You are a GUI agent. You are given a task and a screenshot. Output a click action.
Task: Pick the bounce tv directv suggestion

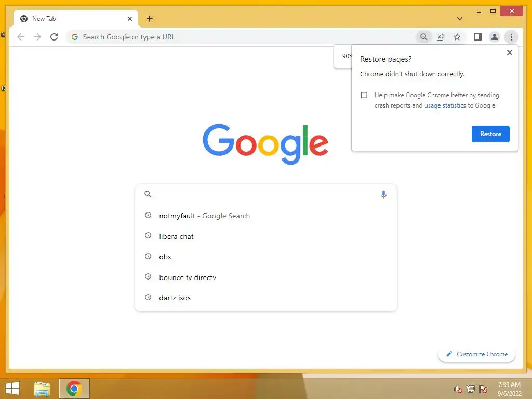click(x=266, y=277)
